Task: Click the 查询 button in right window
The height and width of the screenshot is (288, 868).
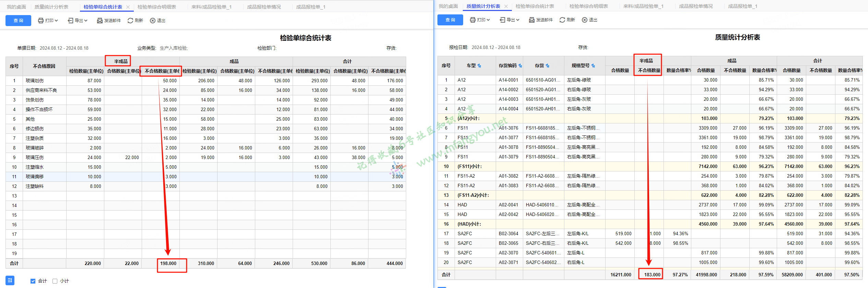Action: [450, 20]
